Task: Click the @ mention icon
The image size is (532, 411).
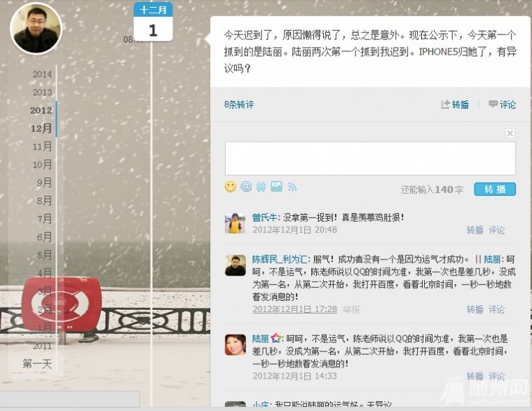Action: coord(246,187)
